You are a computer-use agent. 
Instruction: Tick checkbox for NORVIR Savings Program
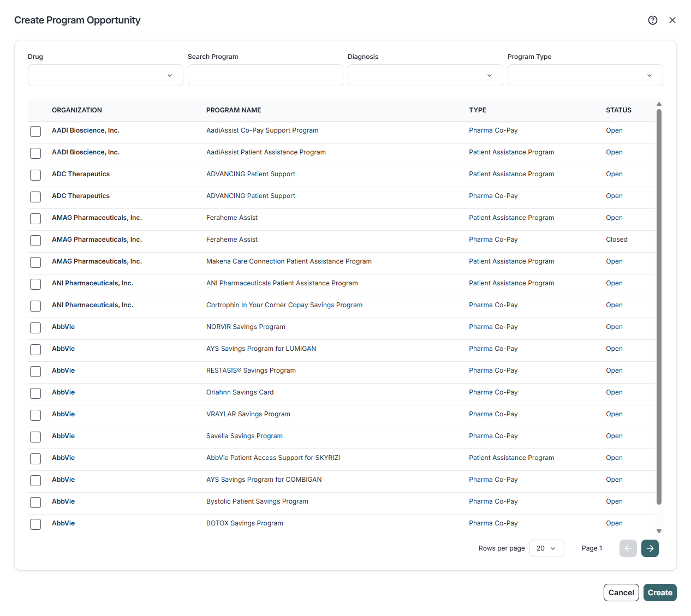point(35,327)
